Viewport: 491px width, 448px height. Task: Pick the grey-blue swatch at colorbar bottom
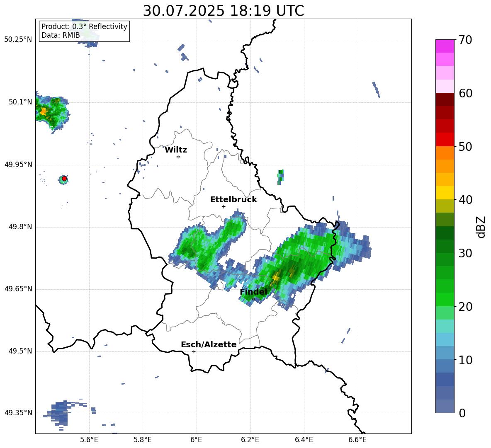click(445, 406)
